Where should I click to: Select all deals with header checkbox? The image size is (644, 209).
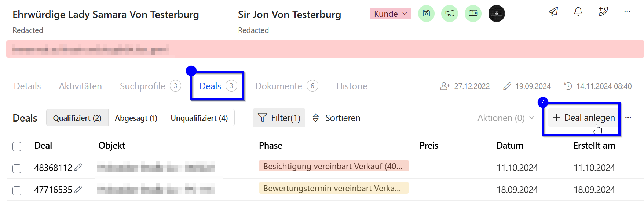pos(17,146)
